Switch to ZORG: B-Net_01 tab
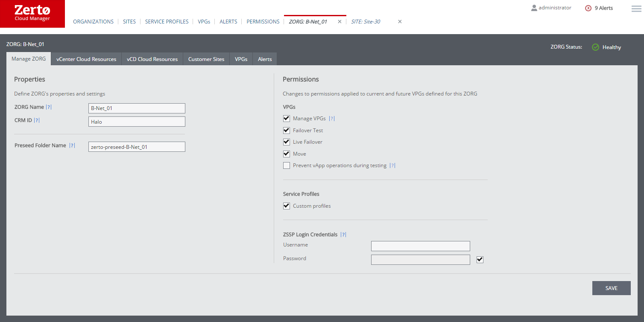This screenshot has height=322, width=644. coord(308,22)
